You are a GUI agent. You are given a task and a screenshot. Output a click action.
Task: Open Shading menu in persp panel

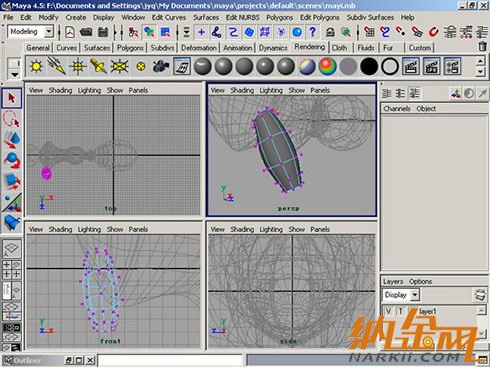pos(242,90)
